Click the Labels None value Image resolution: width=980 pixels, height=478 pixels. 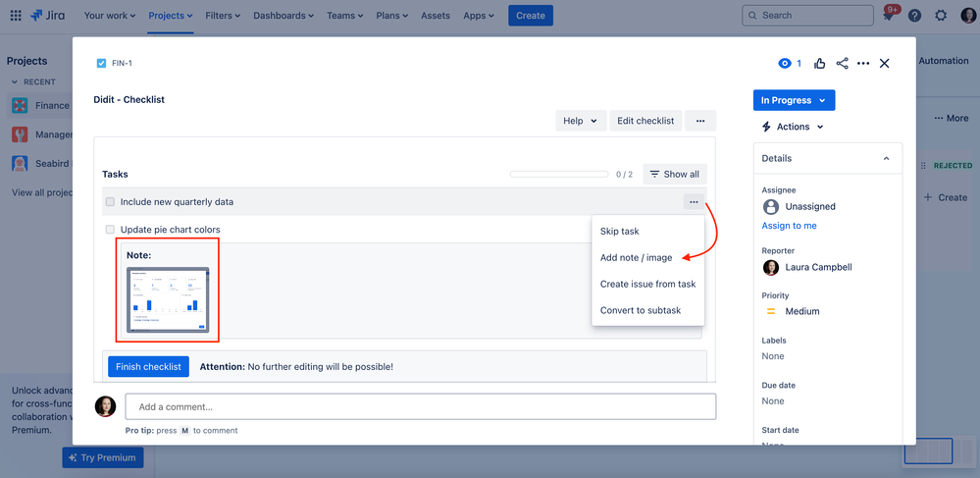(772, 356)
